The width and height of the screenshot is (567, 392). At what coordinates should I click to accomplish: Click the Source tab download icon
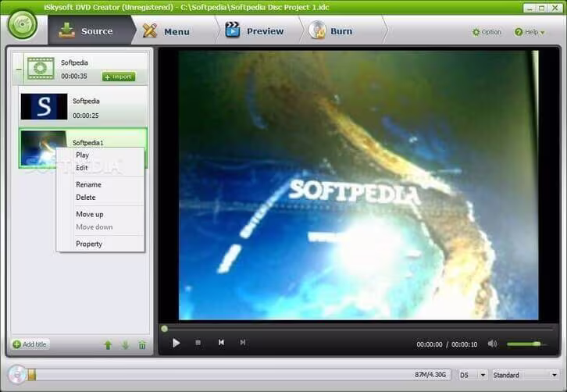click(x=66, y=30)
